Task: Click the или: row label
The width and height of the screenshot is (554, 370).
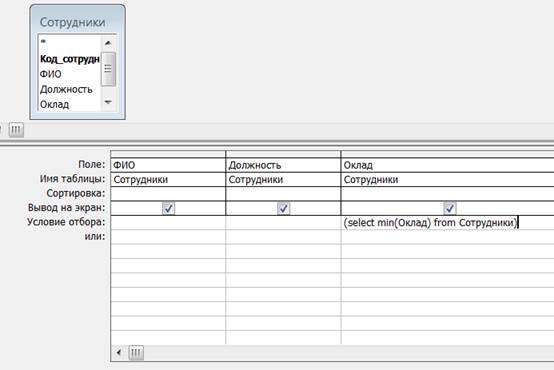Action: pyautogui.click(x=95, y=236)
